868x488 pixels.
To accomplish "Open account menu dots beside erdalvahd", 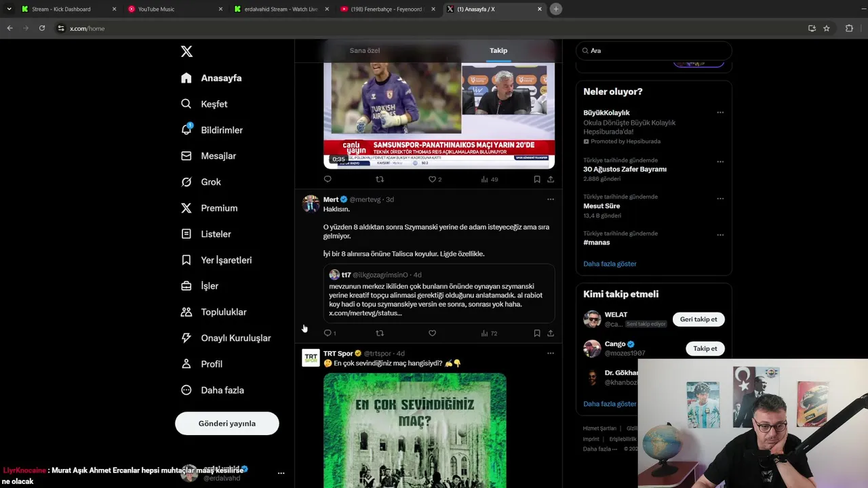I will pos(281,473).
